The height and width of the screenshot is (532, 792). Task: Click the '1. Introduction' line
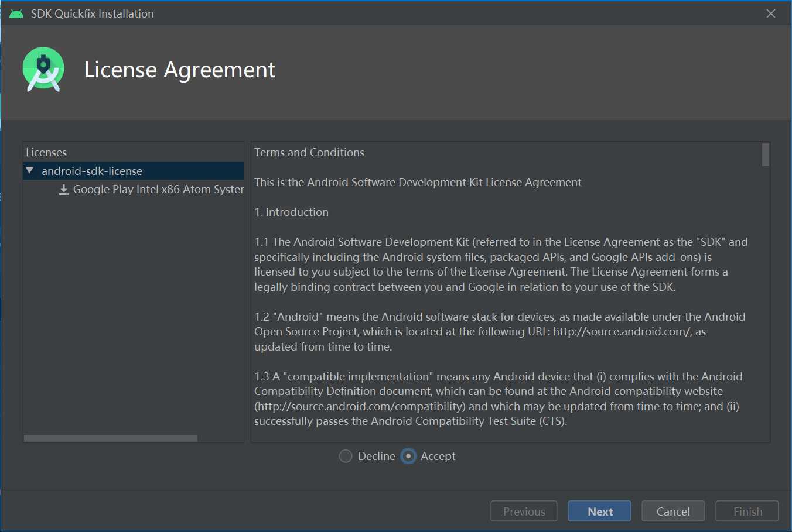click(292, 212)
